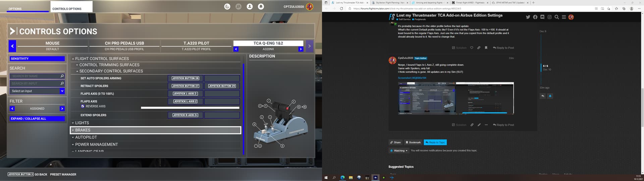Click the Flaps Axis sensitivity bar
Viewport: 644px width, 181px height.
(190, 108)
